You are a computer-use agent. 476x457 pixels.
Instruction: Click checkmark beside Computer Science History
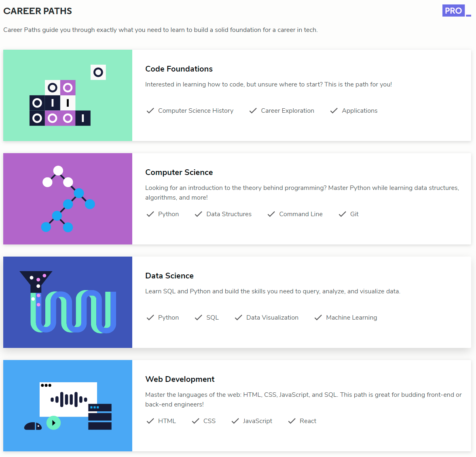coord(150,111)
